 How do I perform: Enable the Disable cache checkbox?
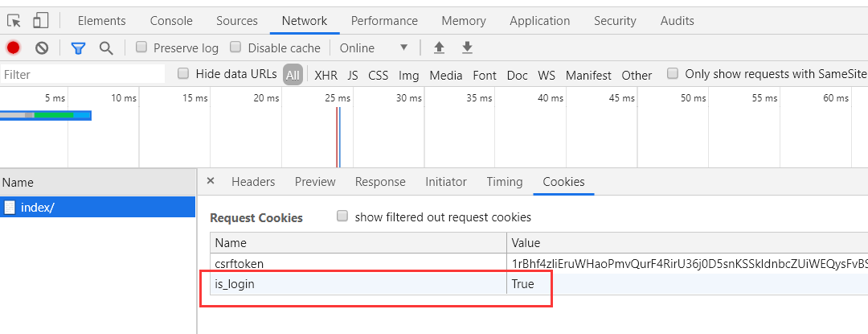point(235,47)
